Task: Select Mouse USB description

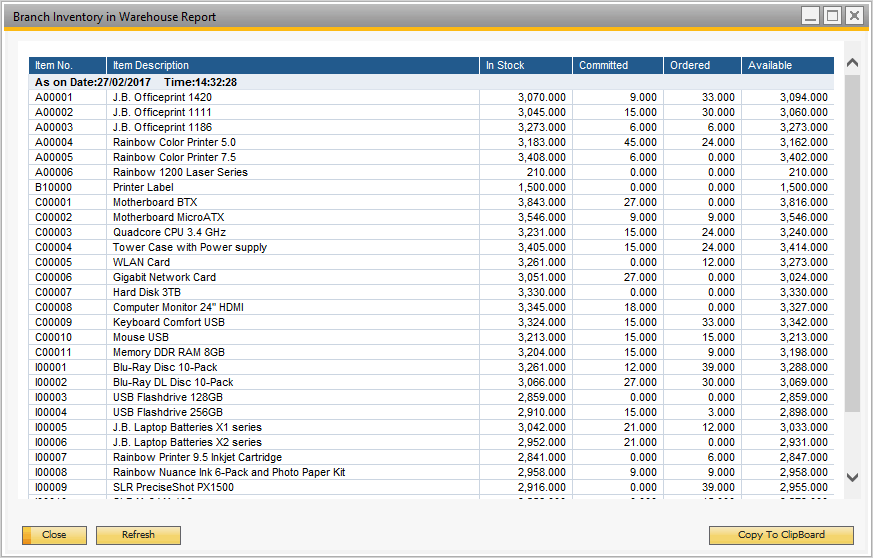Action: pyautogui.click(x=141, y=338)
